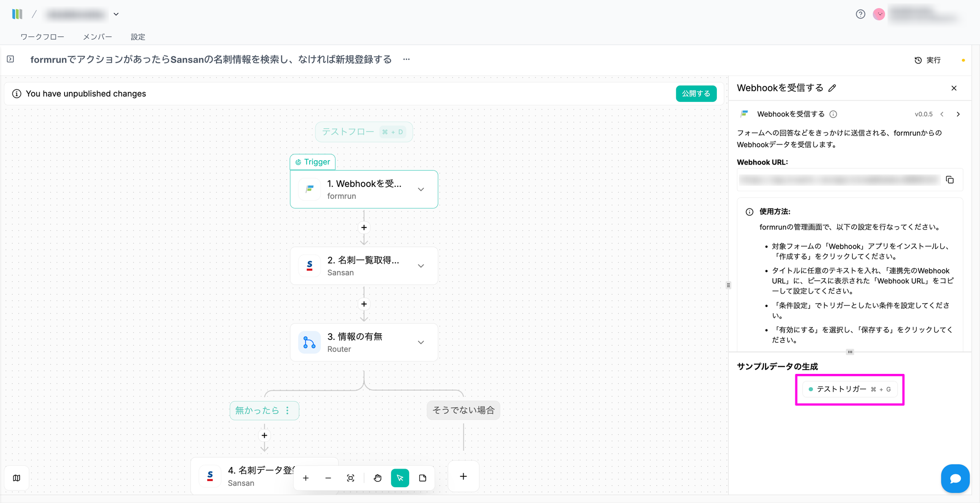This screenshot has height=503, width=980.
Task: Click the Router icon on 情報の有無 node
Action: click(310, 342)
